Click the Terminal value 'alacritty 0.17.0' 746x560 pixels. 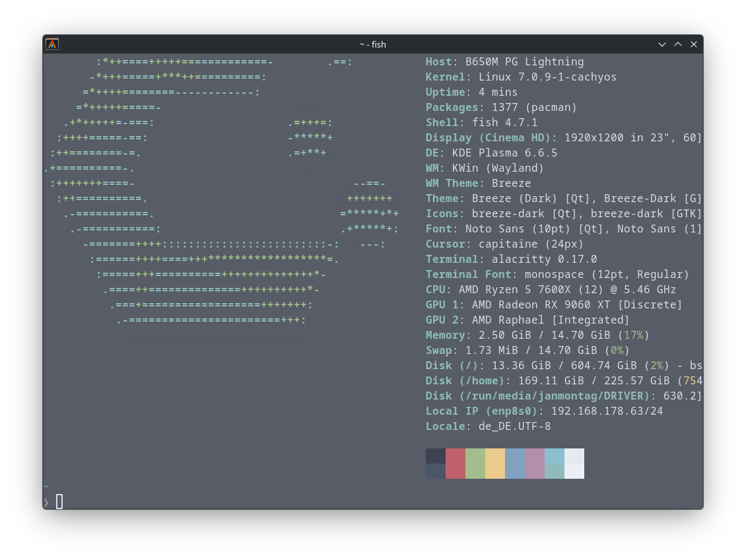544,260
